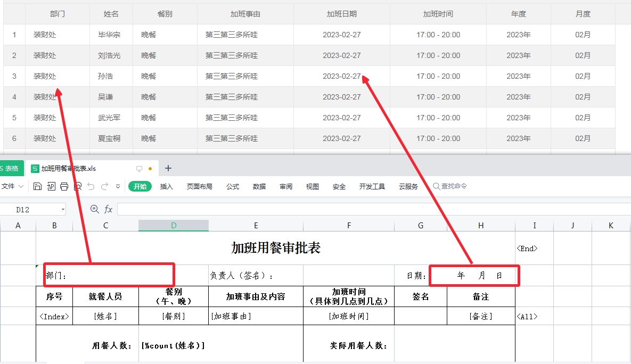The width and height of the screenshot is (631, 364).
Task: Open Print Preview from the toolbar
Action: (x=78, y=186)
